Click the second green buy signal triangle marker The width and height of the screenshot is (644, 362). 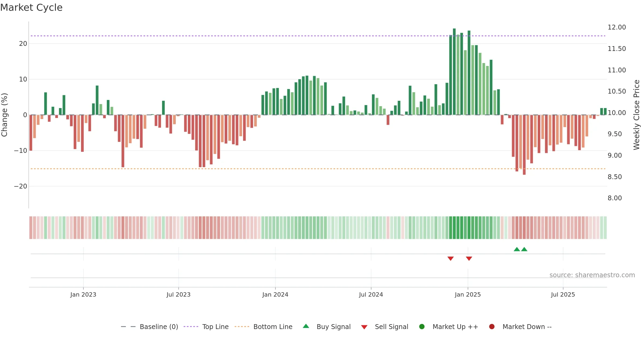(x=524, y=249)
